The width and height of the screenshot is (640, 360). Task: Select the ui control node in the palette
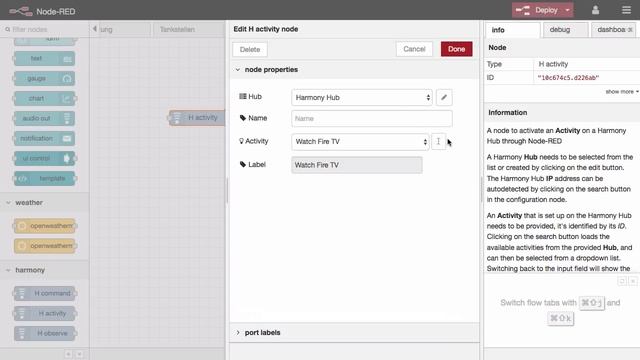pyautogui.click(x=44, y=158)
